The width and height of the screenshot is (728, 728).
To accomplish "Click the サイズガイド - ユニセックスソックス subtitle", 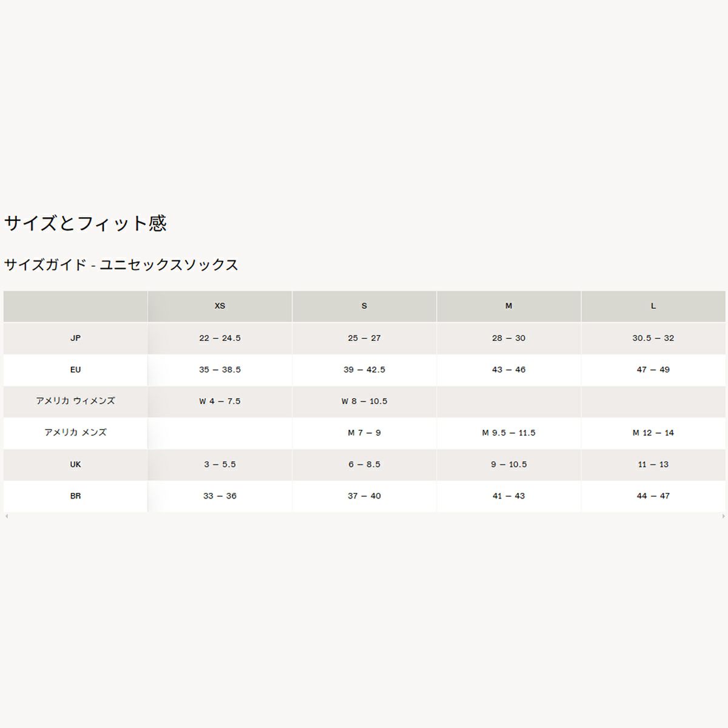I will point(121,265).
